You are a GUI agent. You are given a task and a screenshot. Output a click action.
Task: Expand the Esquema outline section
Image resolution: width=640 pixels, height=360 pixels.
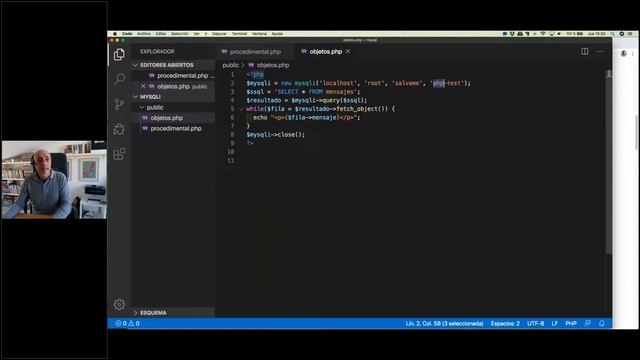(x=173, y=313)
